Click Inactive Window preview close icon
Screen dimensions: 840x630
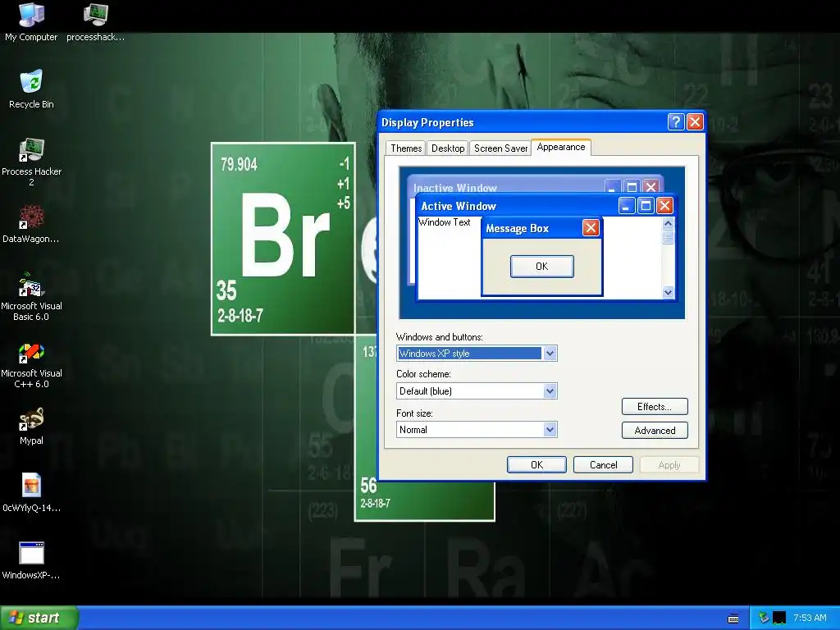(x=651, y=187)
